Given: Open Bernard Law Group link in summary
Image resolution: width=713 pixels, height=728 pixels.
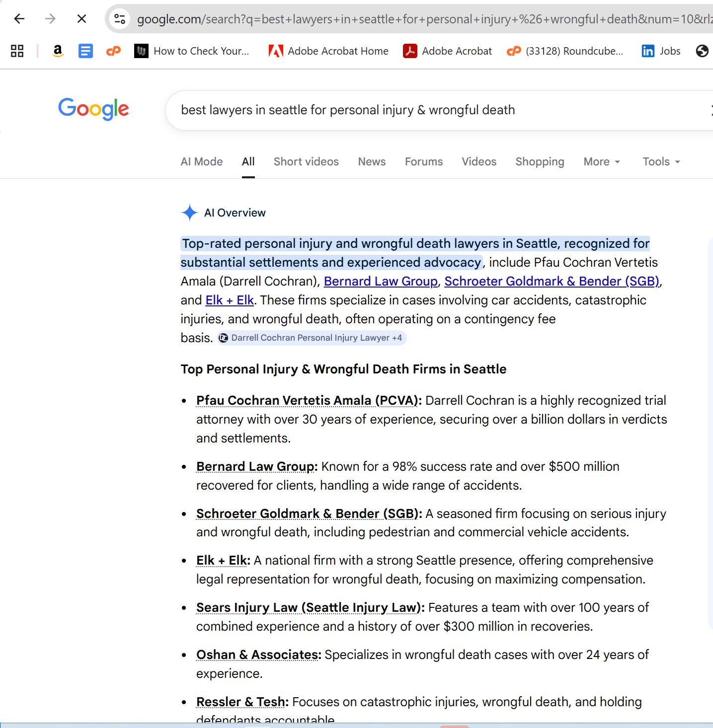Looking at the screenshot, I should pyautogui.click(x=381, y=281).
